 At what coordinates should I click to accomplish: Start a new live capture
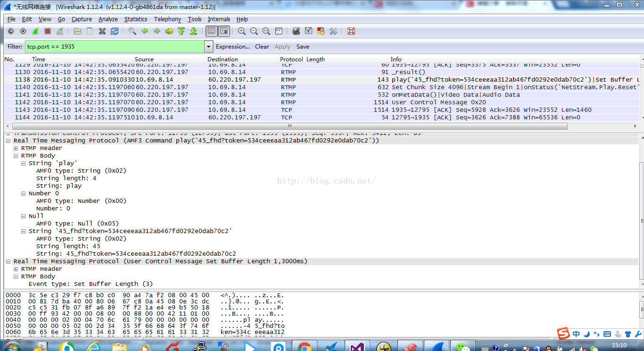pos(35,32)
